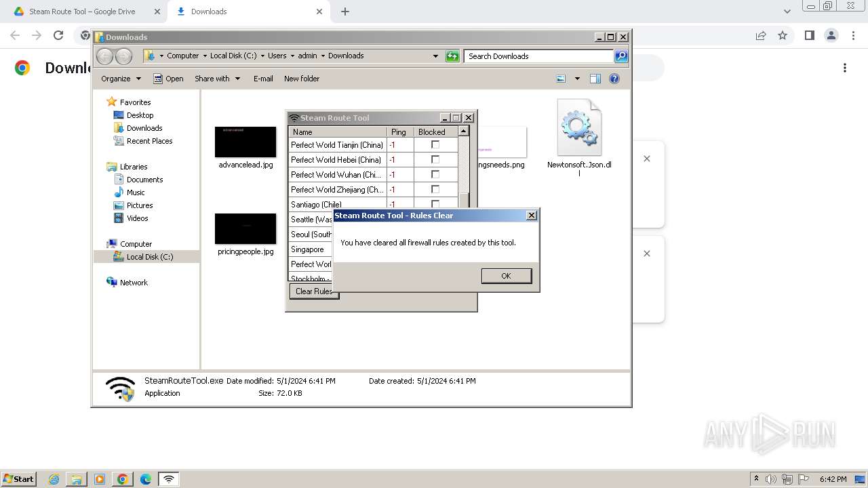
Task: Open the Share with dropdown
Action: click(217, 79)
